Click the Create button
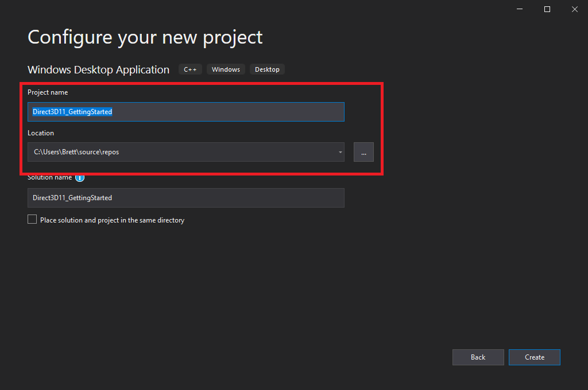This screenshot has height=390, width=588. click(534, 357)
